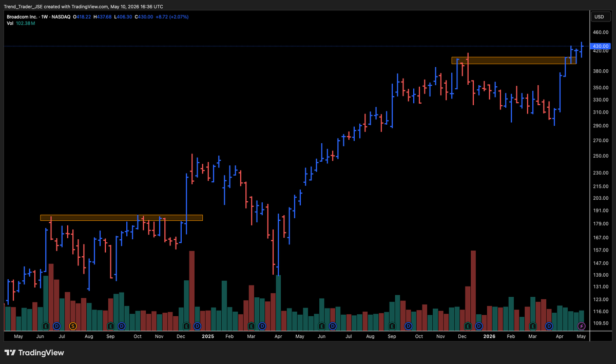Select the dividend marker near September 2024
The height and width of the screenshot is (364, 616).
click(122, 325)
